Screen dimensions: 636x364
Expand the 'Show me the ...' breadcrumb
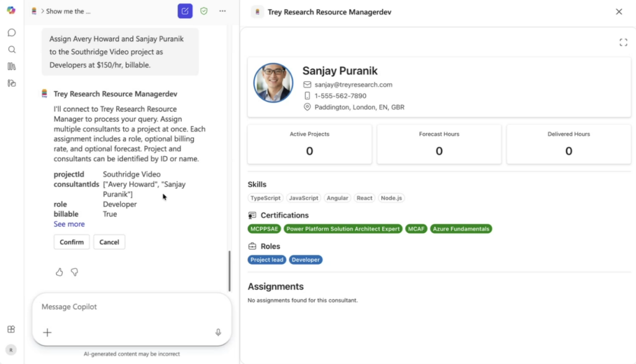coord(68,11)
